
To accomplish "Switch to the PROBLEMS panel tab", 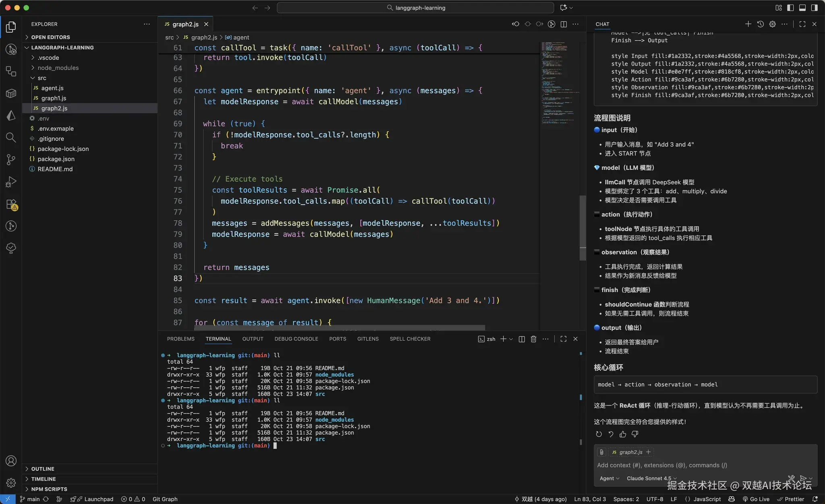I will 180,339.
